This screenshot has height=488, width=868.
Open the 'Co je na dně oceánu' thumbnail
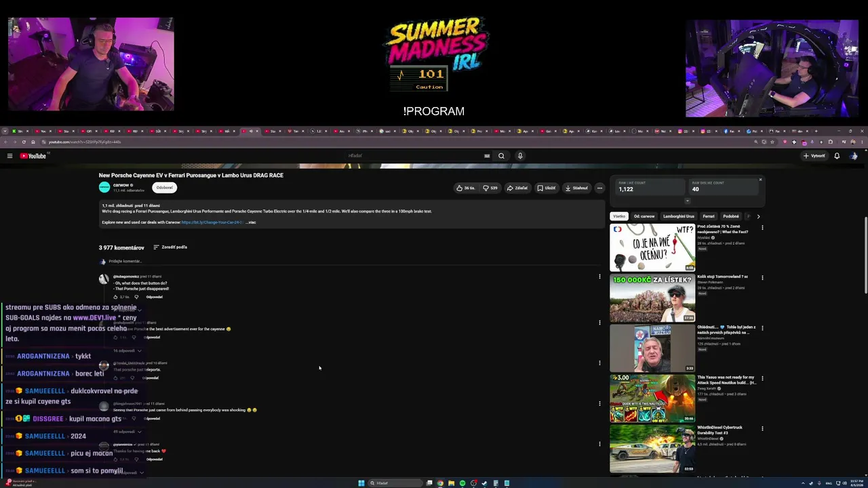652,248
